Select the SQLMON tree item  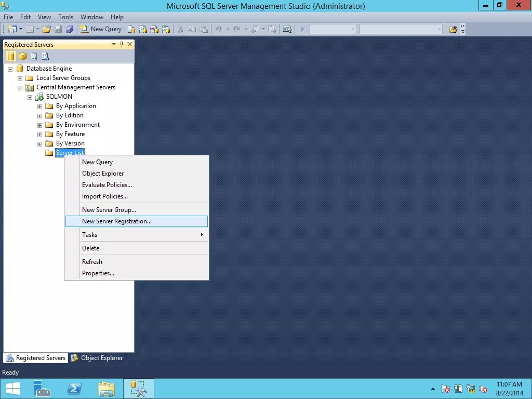(59, 97)
